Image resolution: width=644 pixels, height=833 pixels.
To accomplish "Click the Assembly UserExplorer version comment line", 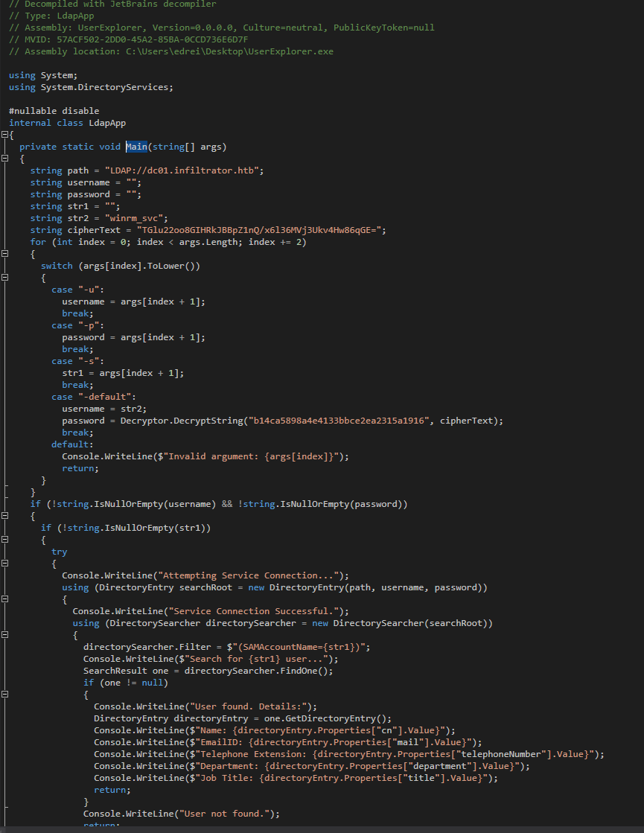I will coord(222,28).
